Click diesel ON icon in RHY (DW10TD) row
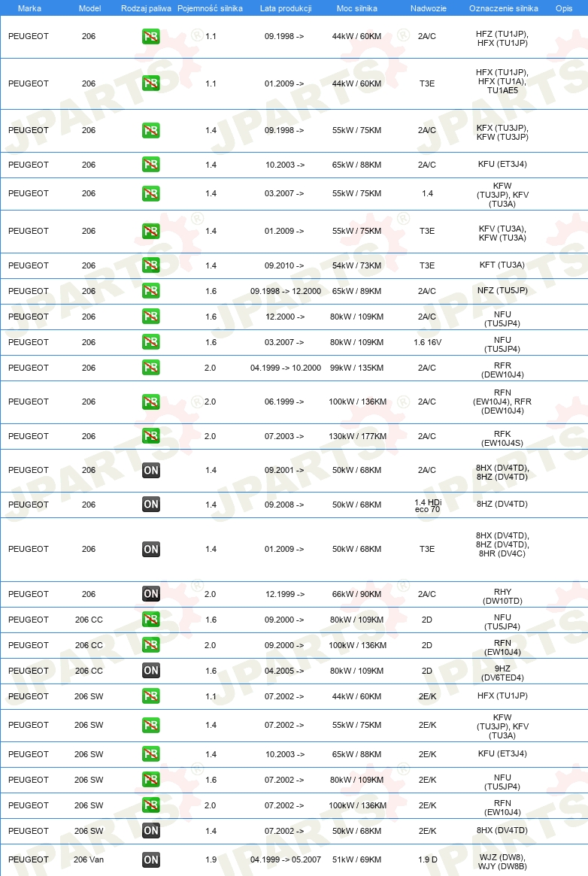The height and width of the screenshot is (876, 588). point(151,595)
